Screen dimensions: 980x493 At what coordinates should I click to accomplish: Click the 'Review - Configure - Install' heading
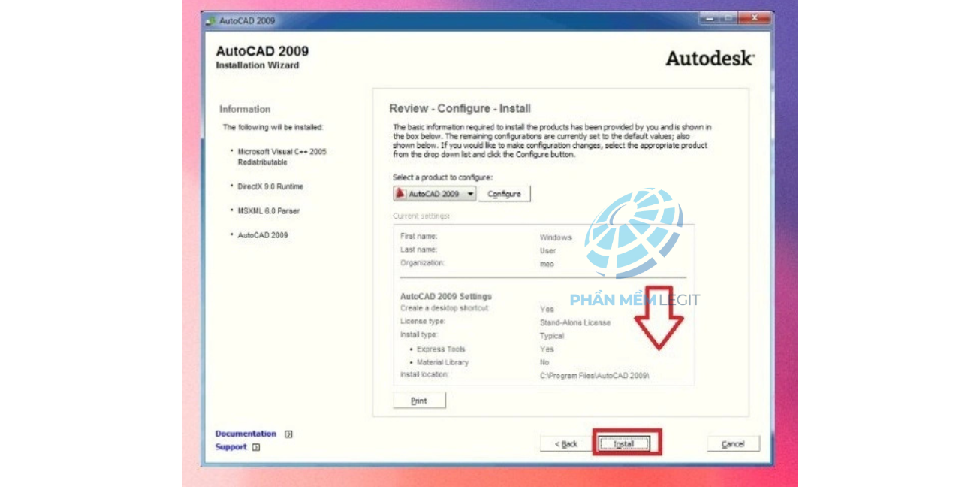[460, 109]
